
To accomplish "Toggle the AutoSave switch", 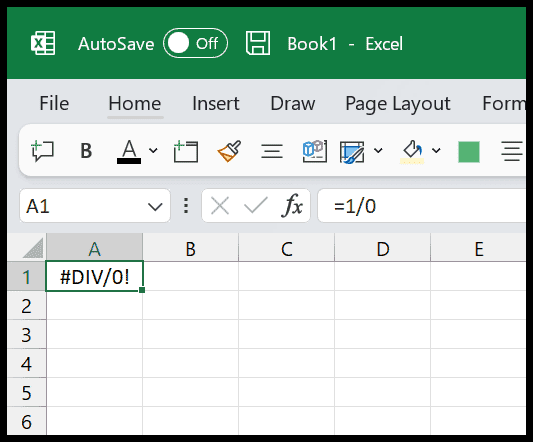I will (195, 43).
